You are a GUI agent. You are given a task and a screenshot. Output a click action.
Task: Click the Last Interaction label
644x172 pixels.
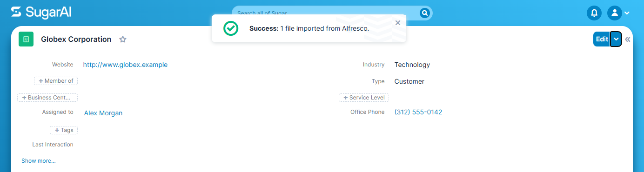[x=53, y=145]
